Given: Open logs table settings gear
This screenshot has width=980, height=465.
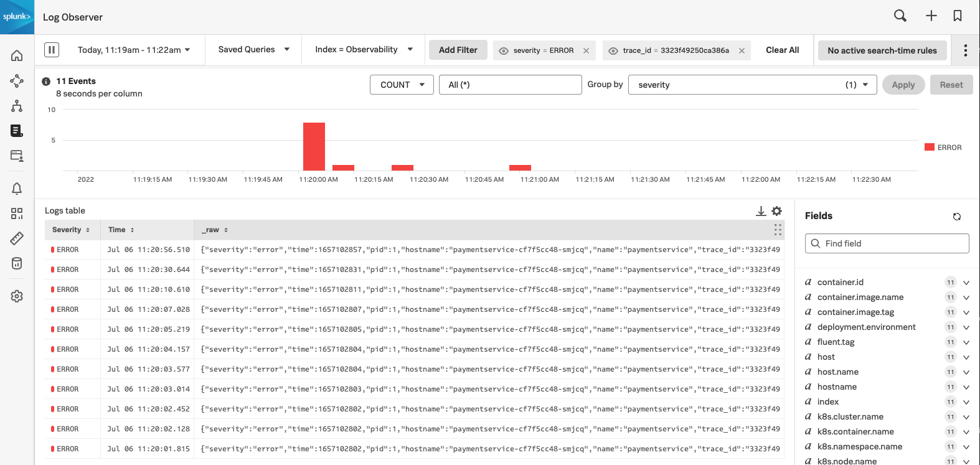Looking at the screenshot, I should click(x=777, y=211).
